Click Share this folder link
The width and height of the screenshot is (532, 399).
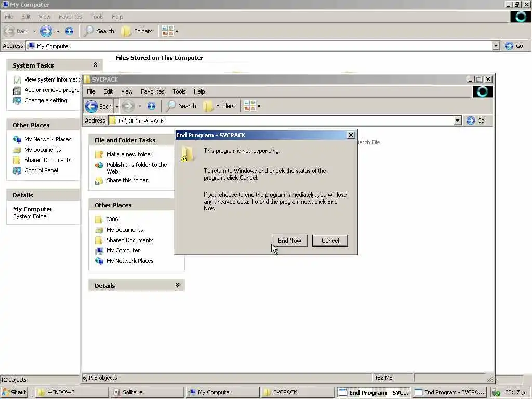pyautogui.click(x=127, y=180)
